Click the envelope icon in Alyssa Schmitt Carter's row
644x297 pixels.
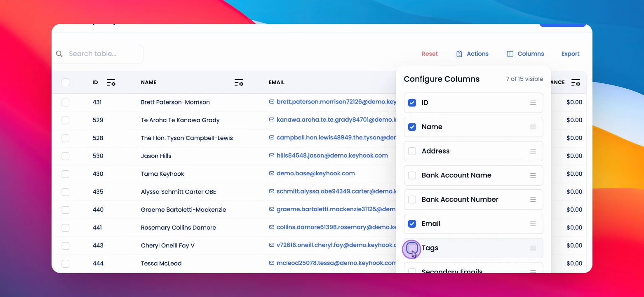[272, 191]
